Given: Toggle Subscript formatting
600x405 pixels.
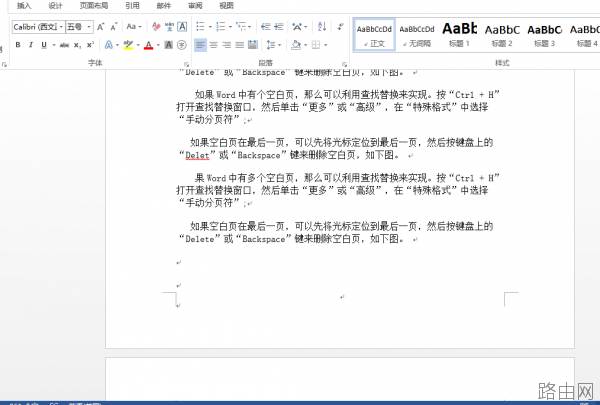Looking at the screenshot, I should tap(77, 45).
